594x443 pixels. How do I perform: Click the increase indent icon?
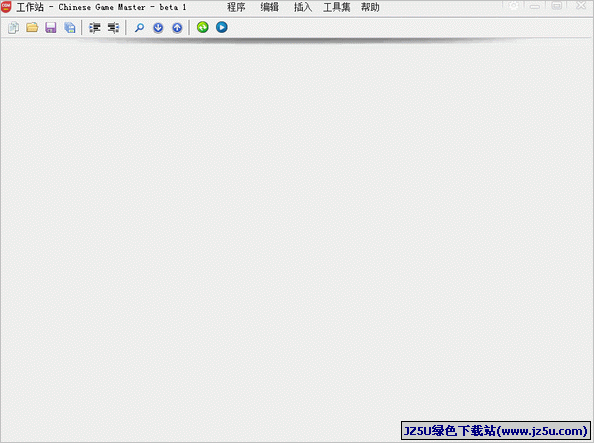coord(94,28)
